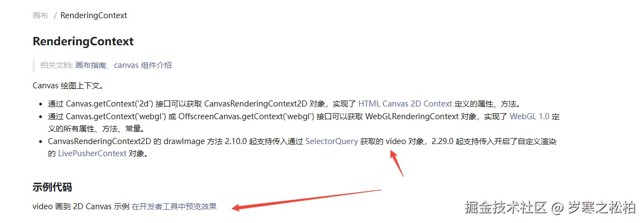Follow the HTML Canvas 2D Context link
The image size is (644, 223).
tap(406, 104)
